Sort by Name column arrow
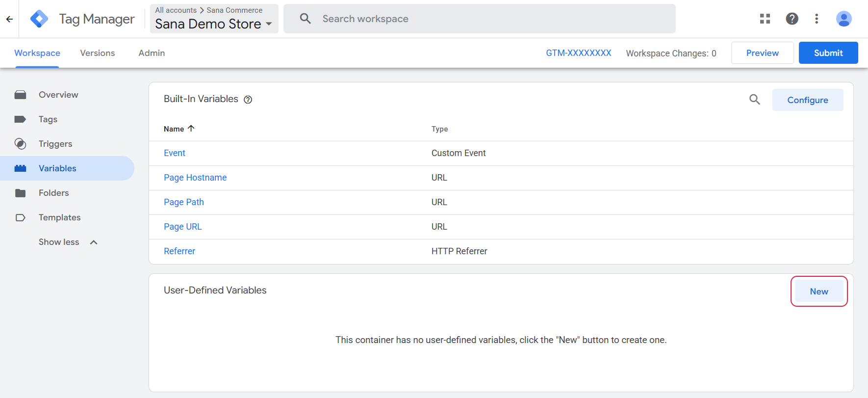The width and height of the screenshot is (868, 398). [191, 129]
